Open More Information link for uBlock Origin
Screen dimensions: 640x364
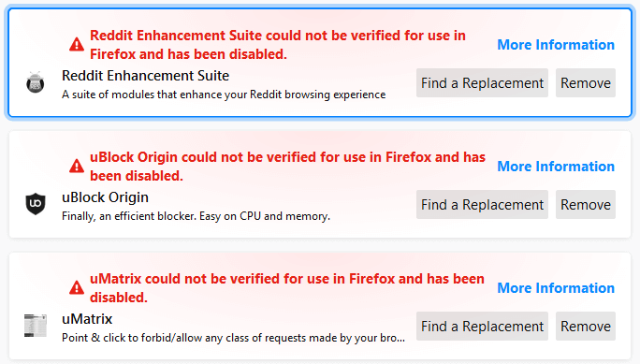(556, 166)
